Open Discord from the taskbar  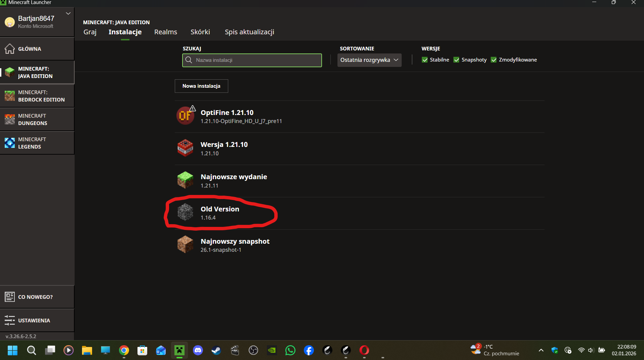tap(198, 350)
